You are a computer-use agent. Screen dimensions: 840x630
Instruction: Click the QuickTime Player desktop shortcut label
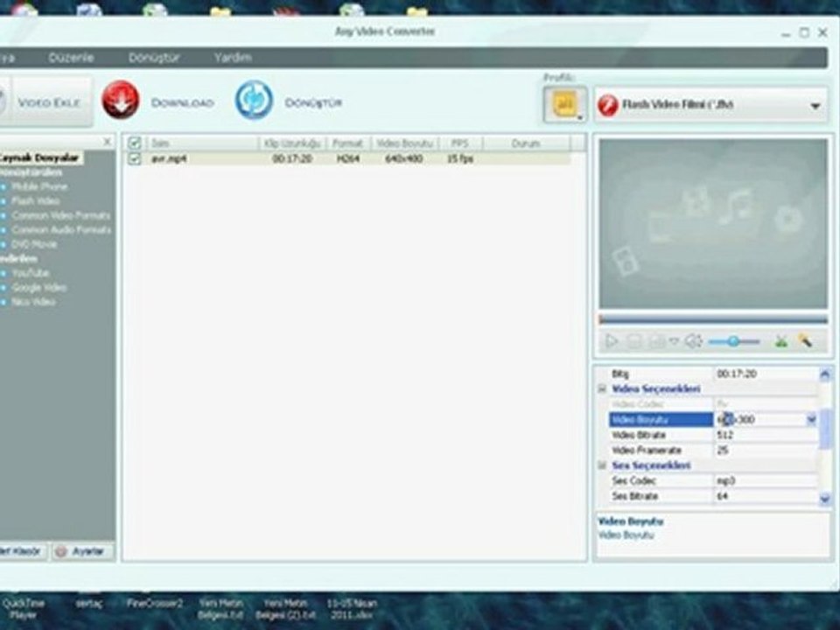(23, 609)
